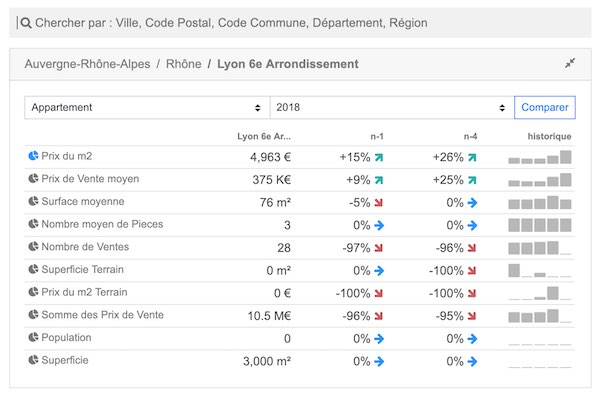Click the Superficie Terrain history chart
Viewport: 600px width, 394px height.
[540, 270]
